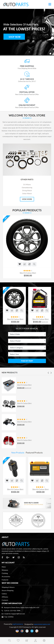
Task: Add the Engine Oil product to cart
Action: pyautogui.click(x=37, y=310)
